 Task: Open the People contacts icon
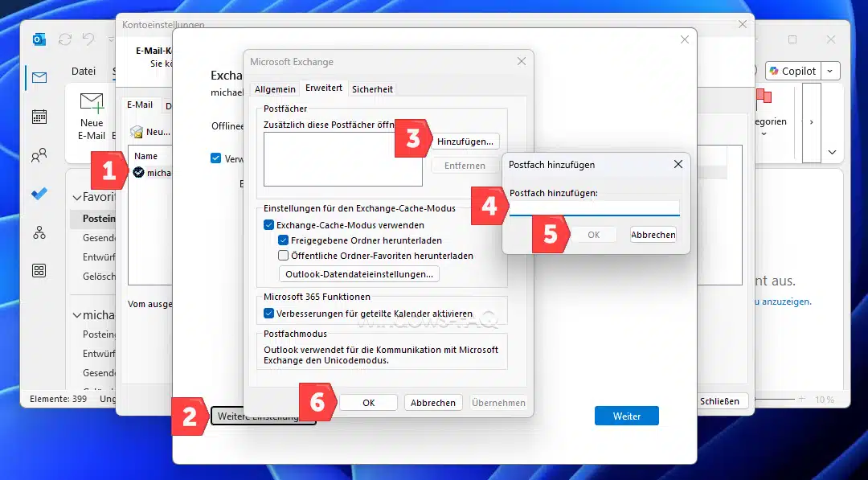(x=39, y=155)
